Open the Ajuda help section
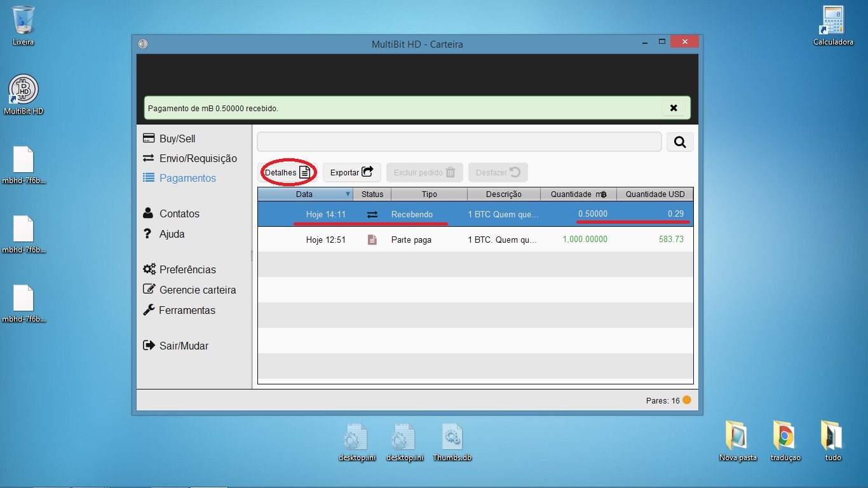This screenshot has width=868, height=488. (x=172, y=234)
